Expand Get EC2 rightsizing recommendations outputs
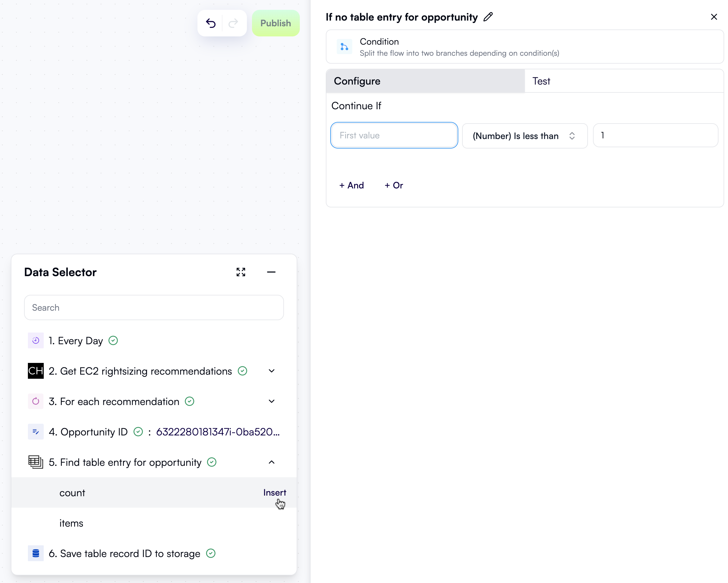728x583 pixels. point(272,371)
